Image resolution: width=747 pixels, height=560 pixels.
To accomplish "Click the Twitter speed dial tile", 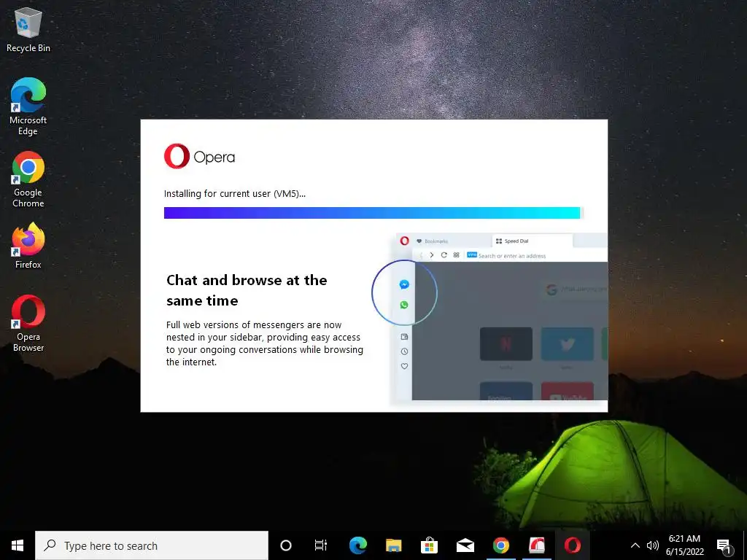I will (x=568, y=344).
